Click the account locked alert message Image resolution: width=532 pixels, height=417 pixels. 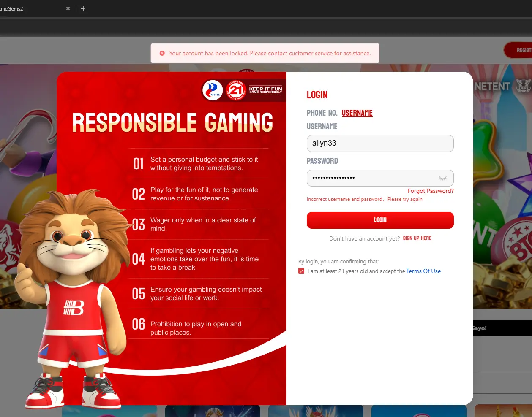pos(265,53)
